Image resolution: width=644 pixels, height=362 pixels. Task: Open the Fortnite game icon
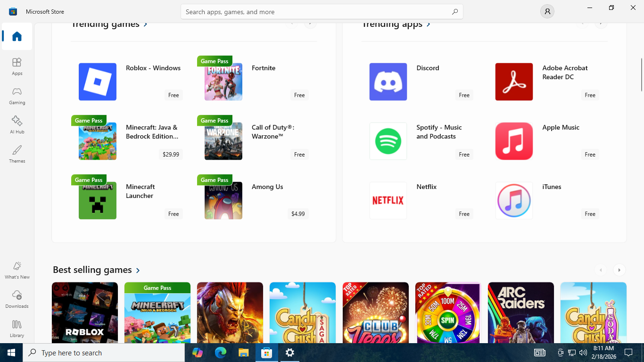coord(223,82)
